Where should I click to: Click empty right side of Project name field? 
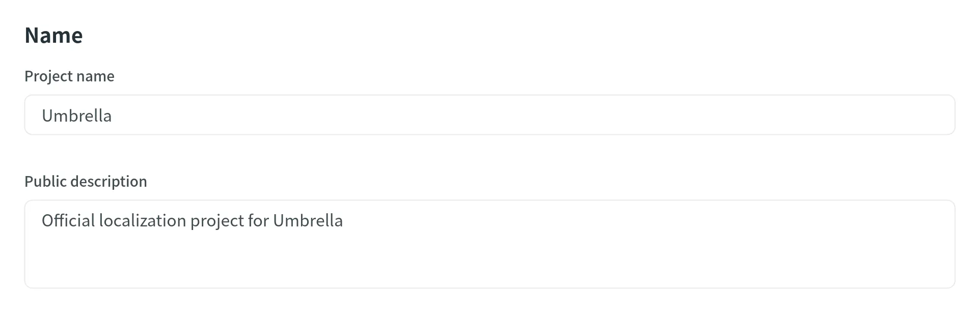pyautogui.click(x=815, y=115)
